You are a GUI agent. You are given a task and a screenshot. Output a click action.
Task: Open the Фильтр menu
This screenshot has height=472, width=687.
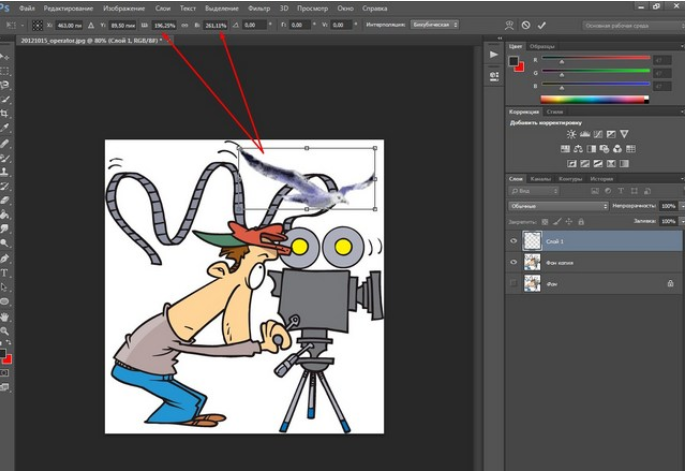260,8
